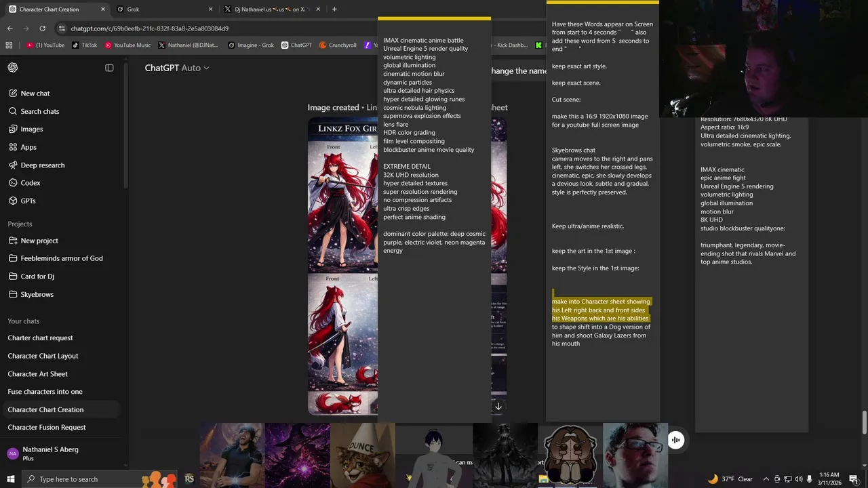The image size is (868, 488).
Task: Open the Crunchyroll bookmark
Action: coord(338,45)
